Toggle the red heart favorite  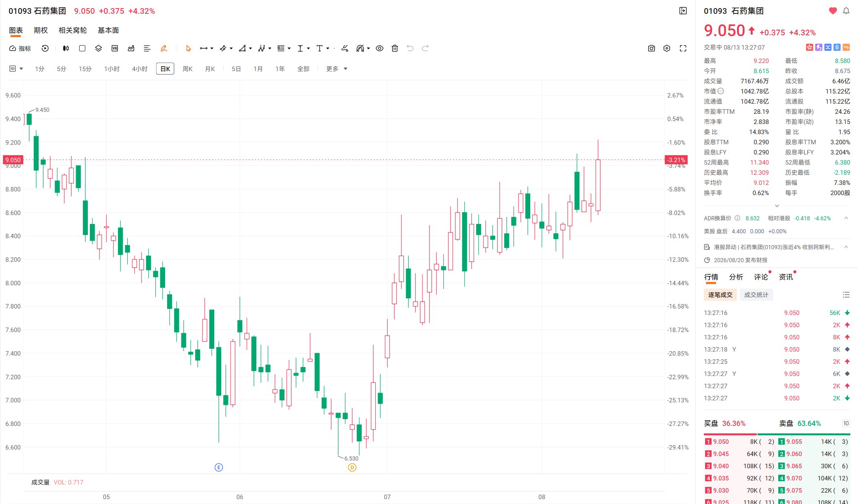tap(833, 11)
